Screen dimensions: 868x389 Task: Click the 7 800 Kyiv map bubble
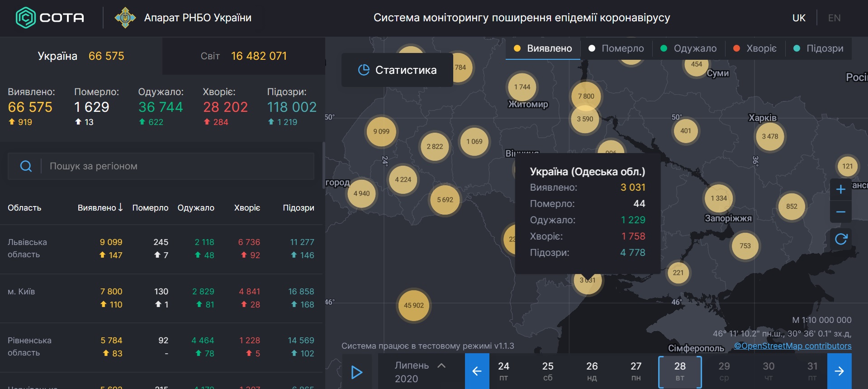coord(586,96)
